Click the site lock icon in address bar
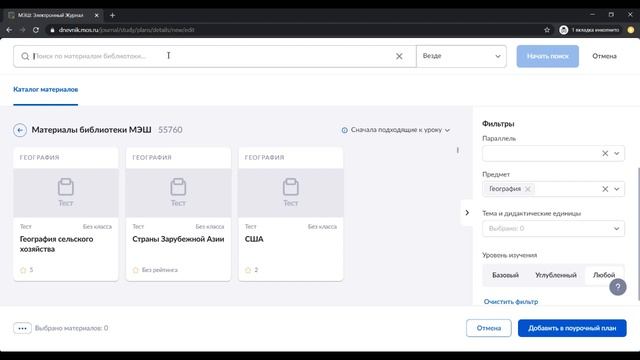 point(52,30)
